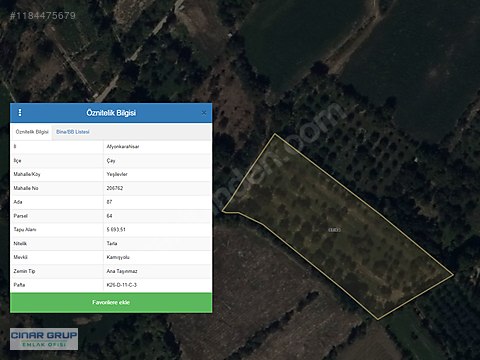Screen dimensions: 480x360
Task: Click the Zemin Tip value Ana Taşınmaz
Action: tap(122, 271)
